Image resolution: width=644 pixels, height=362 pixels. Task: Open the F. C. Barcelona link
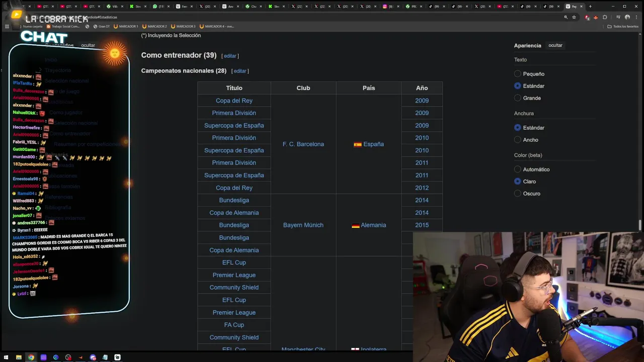pyautogui.click(x=303, y=144)
